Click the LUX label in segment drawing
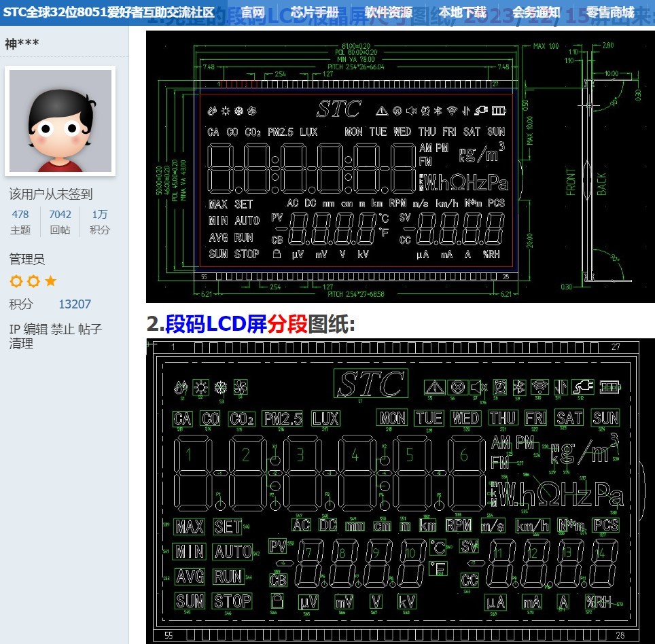The width and height of the screenshot is (655, 644). 326,418
